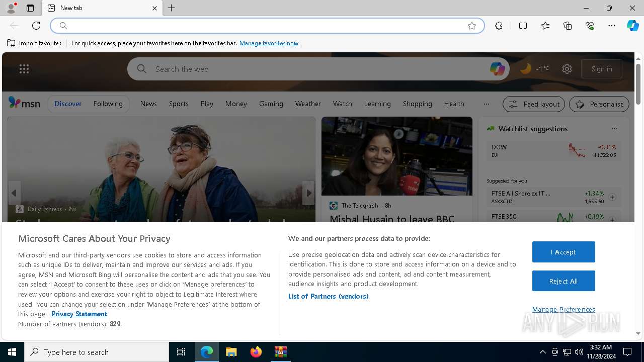Screen dimensions: 644x362
Task: Click the MSN logo
Action: [x=24, y=103]
